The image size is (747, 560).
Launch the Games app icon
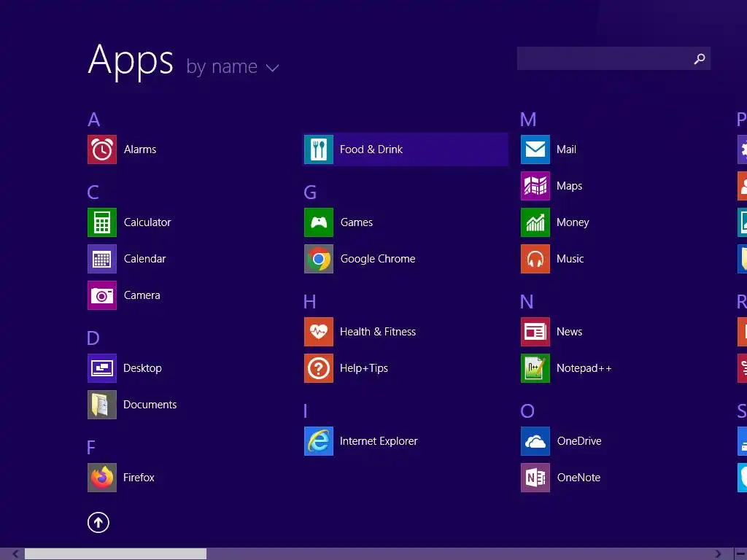click(319, 222)
